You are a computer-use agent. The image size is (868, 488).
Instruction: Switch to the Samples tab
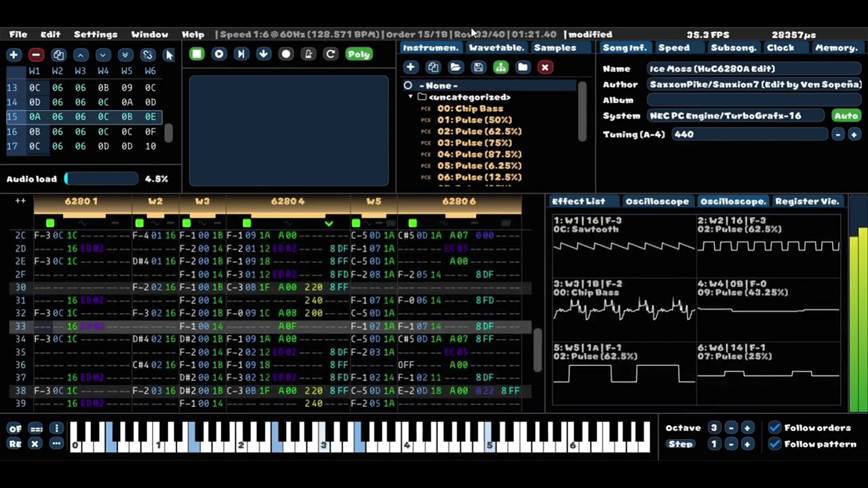(555, 47)
